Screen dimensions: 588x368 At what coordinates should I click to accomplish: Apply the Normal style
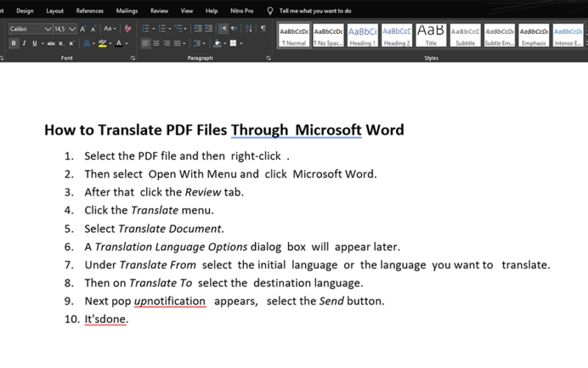[294, 35]
